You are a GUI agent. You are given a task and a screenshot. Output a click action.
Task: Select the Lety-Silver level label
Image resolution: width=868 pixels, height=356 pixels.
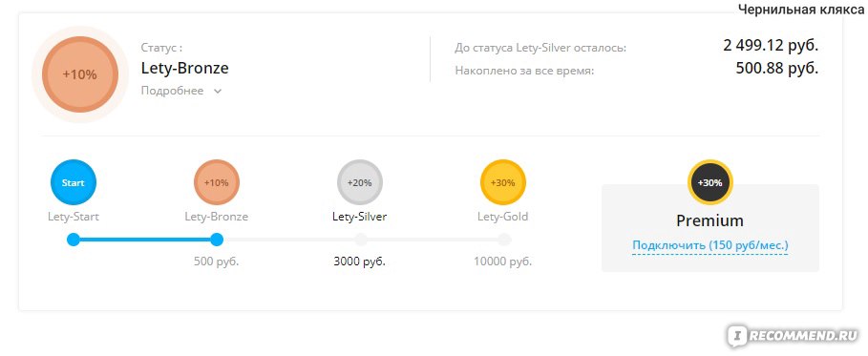360,217
